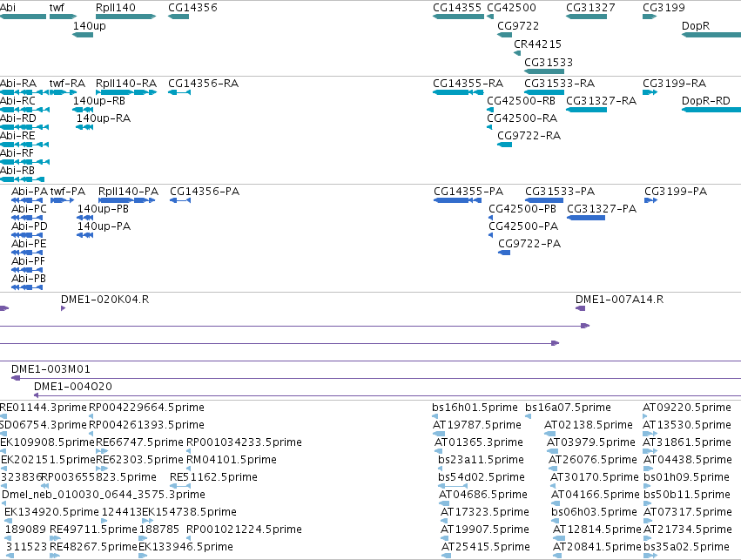This screenshot has height=560, width=741.
Task: Select the 140up gene label
Action: pos(90,26)
